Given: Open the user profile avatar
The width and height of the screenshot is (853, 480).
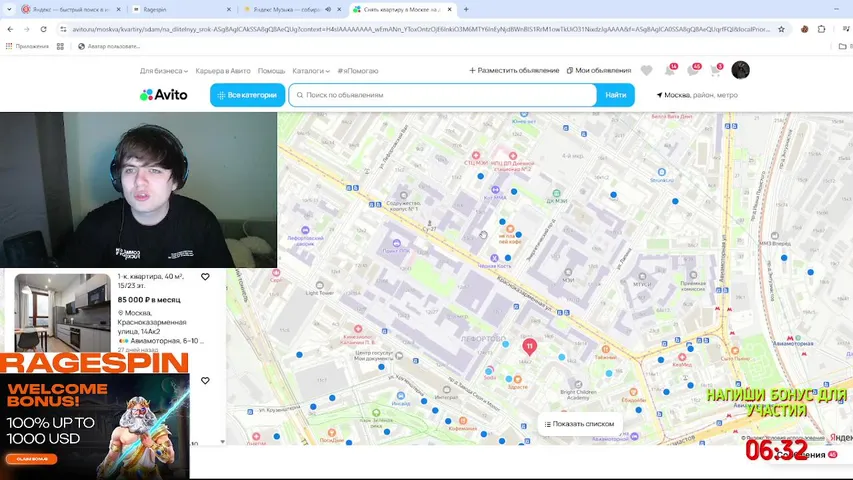Looking at the screenshot, I should click(x=740, y=70).
